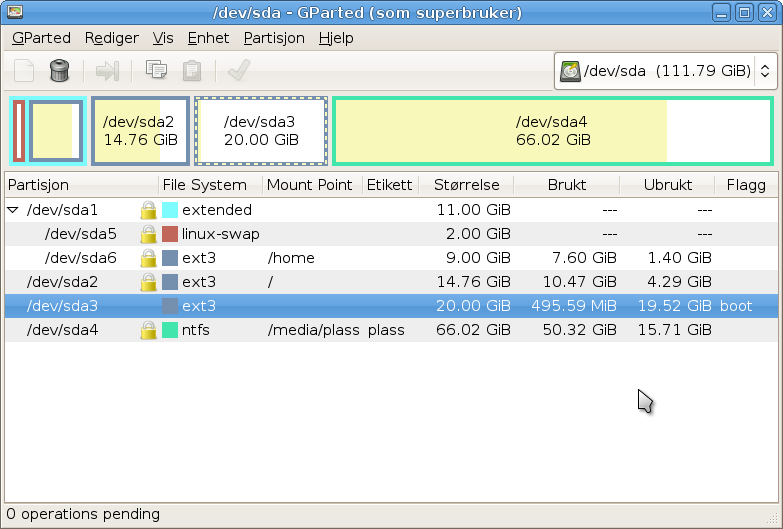The width and height of the screenshot is (783, 529).
Task: Click the /media/plass mount point cell
Action: pyautogui.click(x=314, y=330)
